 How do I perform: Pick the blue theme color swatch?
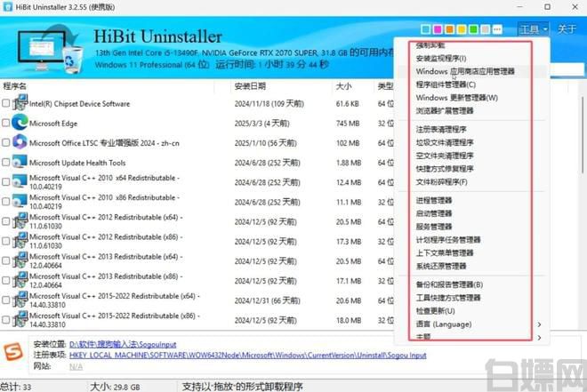click(x=426, y=29)
